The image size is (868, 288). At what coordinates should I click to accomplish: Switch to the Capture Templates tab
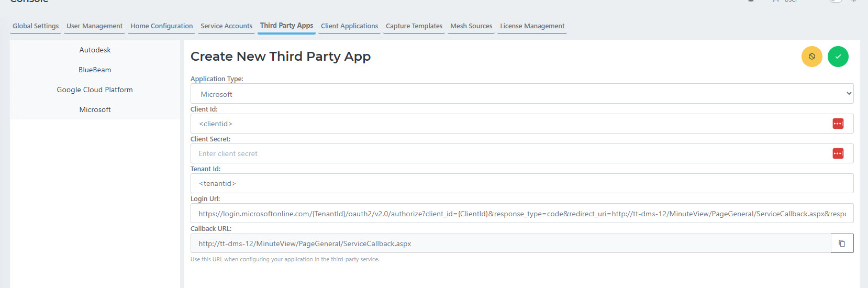coord(414,26)
